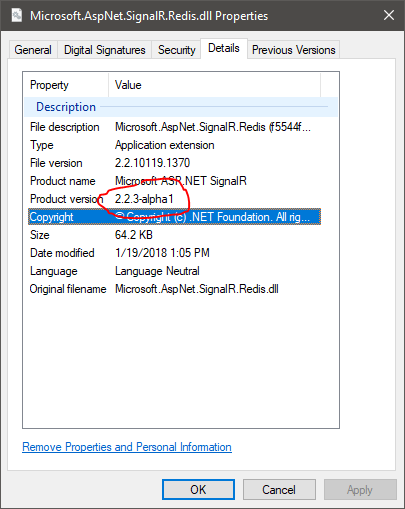The width and height of the screenshot is (405, 509).
Task: Close the Properties dialog window
Action: 389,15
